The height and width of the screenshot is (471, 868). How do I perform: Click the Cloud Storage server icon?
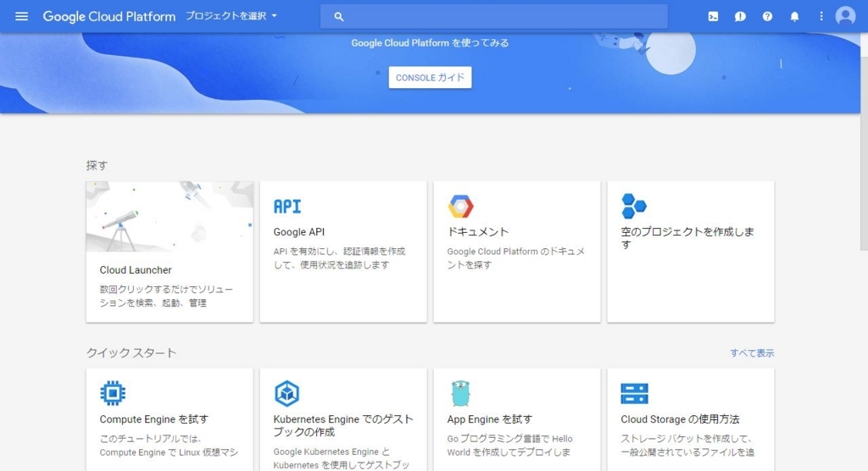634,394
